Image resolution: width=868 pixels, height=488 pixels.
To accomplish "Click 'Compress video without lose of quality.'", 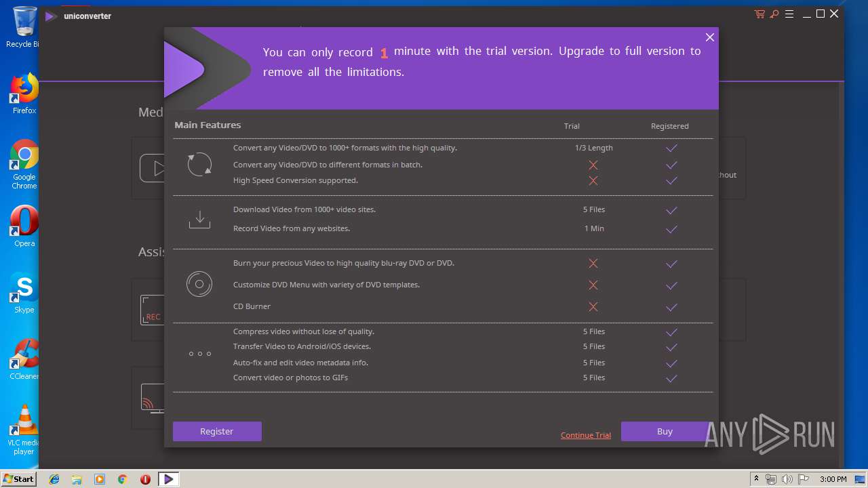I will tap(304, 331).
